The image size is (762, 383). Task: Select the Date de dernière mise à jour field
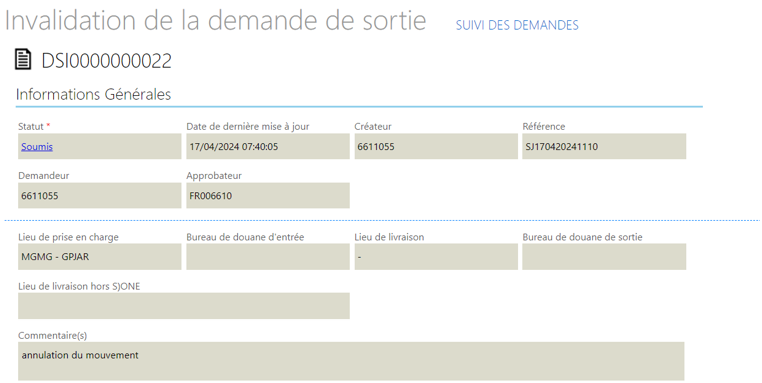[268, 146]
